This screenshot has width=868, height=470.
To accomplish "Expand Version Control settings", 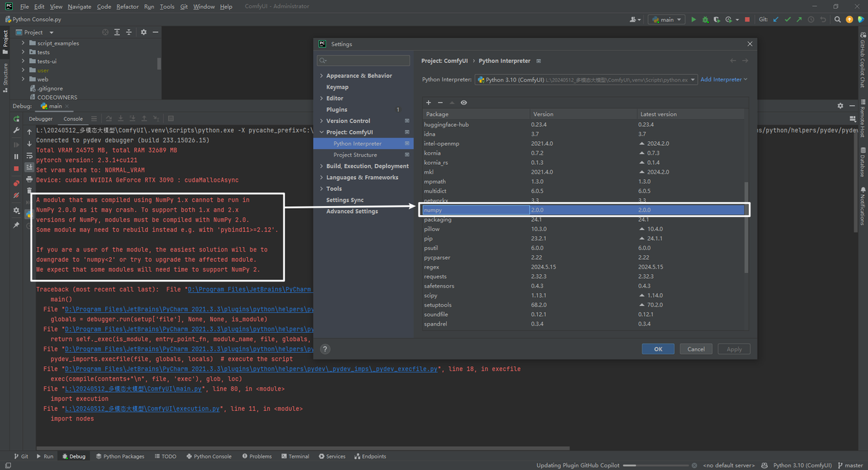I will [x=321, y=121].
